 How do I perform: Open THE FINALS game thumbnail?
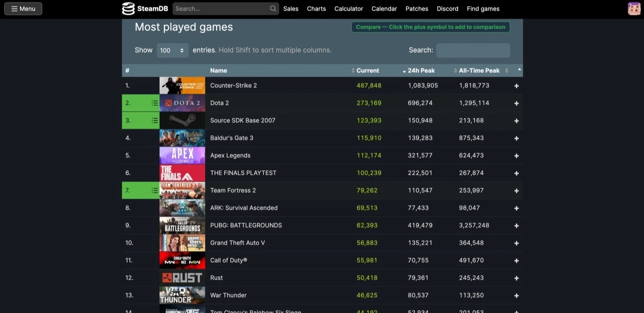pos(182,173)
